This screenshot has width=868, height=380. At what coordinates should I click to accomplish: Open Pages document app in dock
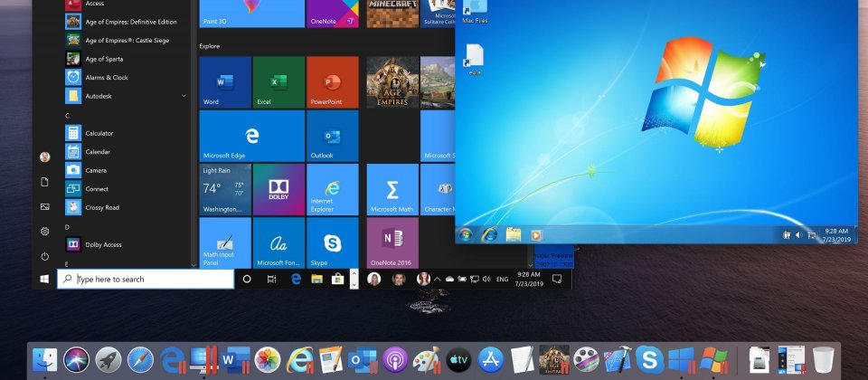(331, 360)
